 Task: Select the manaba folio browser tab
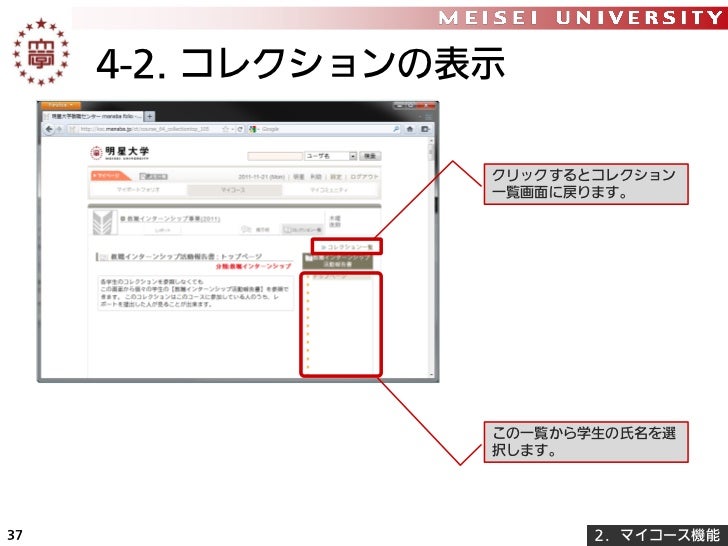[x=93, y=116]
